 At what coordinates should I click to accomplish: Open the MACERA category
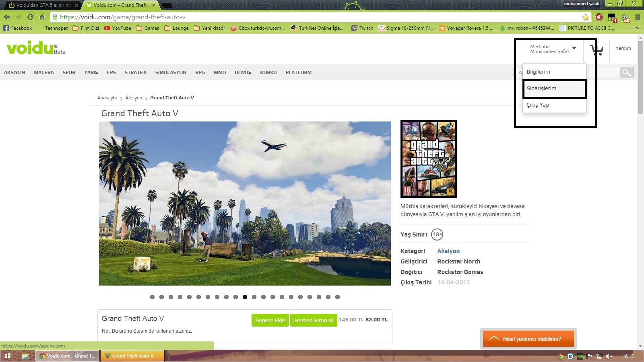(44, 72)
